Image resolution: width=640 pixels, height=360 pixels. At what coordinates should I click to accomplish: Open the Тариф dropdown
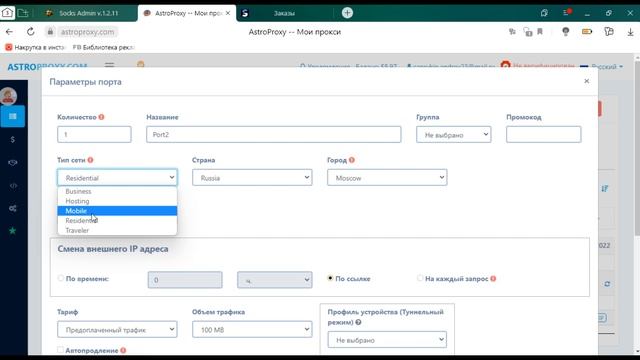point(117,329)
